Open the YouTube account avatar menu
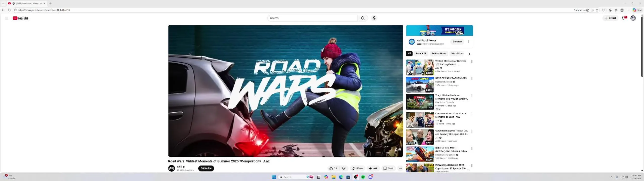 tap(633, 18)
